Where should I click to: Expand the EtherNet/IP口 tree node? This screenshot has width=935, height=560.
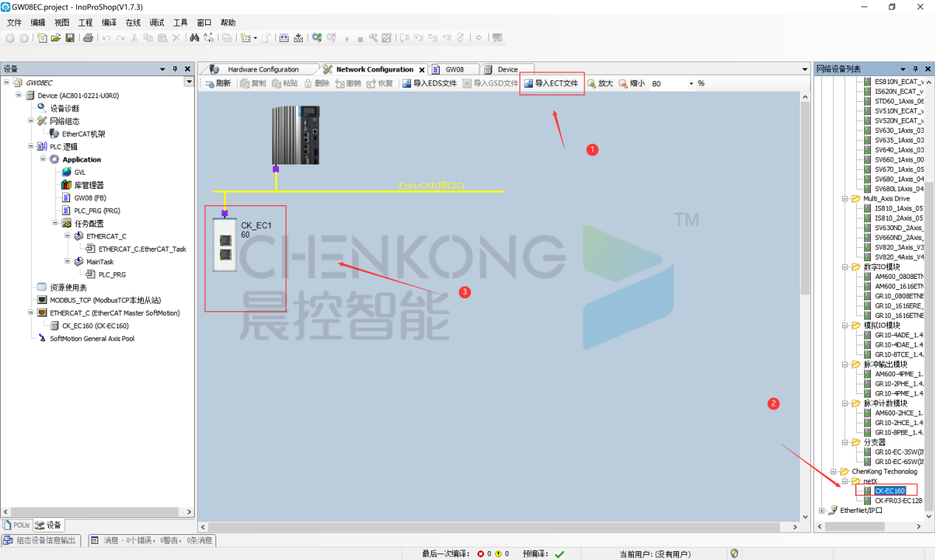point(822,511)
